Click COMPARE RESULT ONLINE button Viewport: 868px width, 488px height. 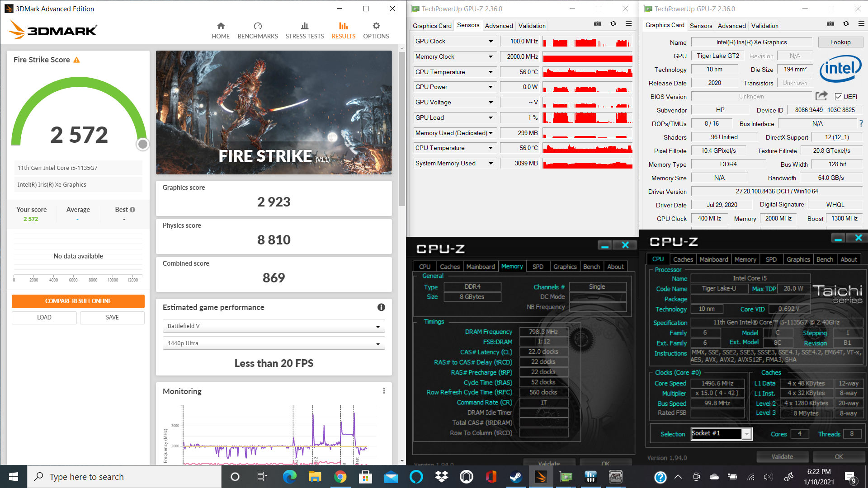(x=78, y=301)
